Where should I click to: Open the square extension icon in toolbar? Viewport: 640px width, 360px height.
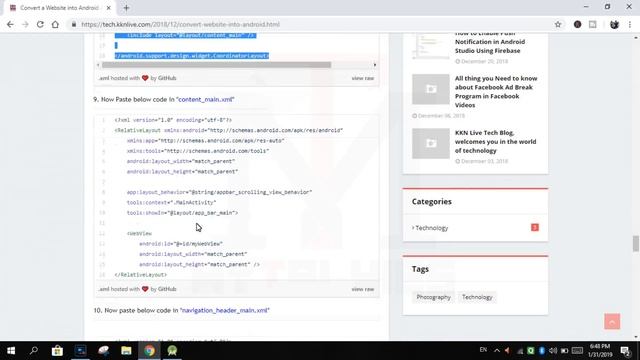(593, 24)
